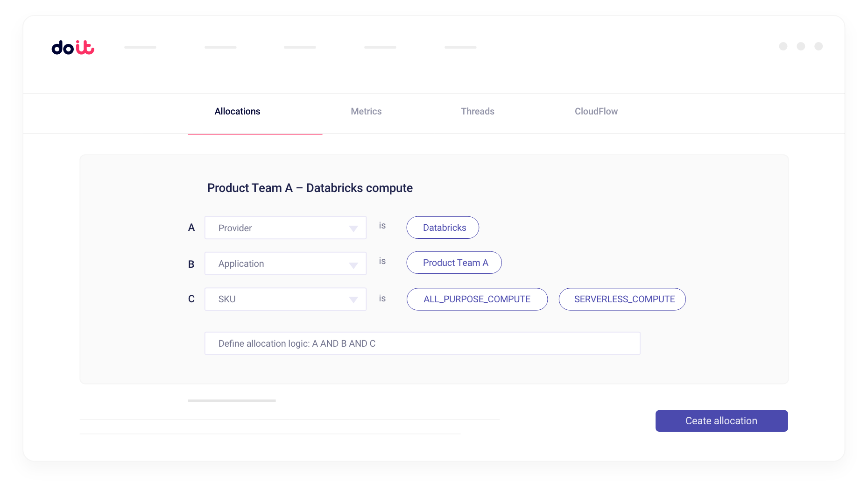Switch to the Allocations tab

tap(237, 112)
